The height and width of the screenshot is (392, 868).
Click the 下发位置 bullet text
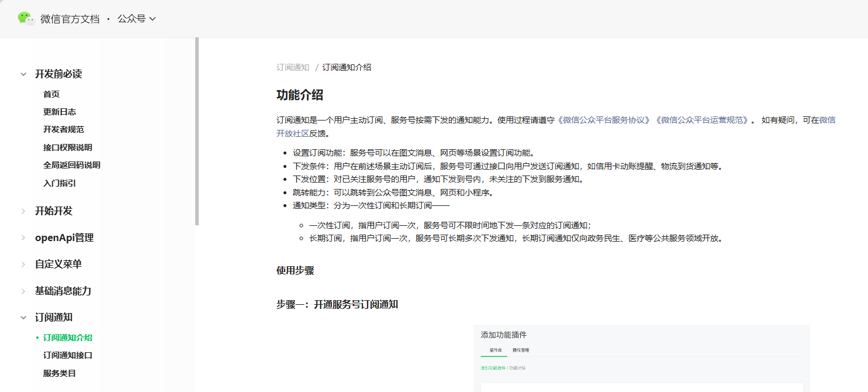[438, 179]
